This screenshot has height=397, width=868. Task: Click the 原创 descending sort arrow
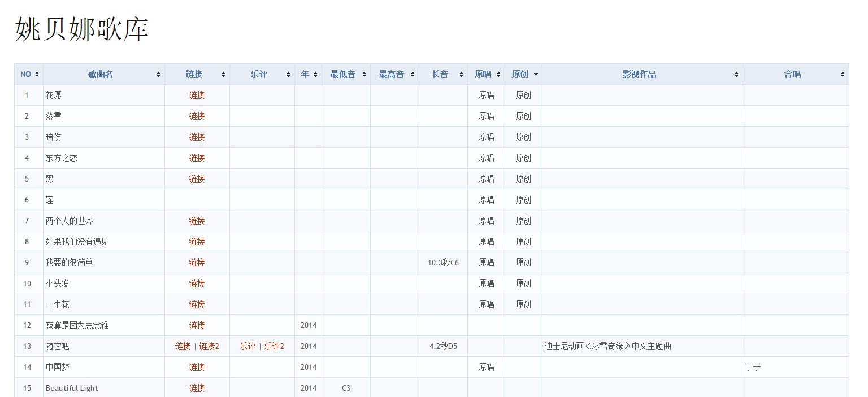coord(536,75)
